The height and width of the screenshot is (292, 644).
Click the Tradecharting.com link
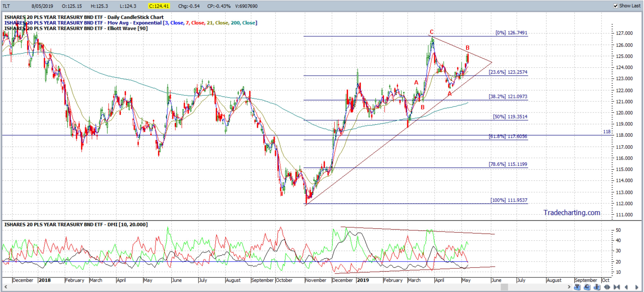pos(571,212)
